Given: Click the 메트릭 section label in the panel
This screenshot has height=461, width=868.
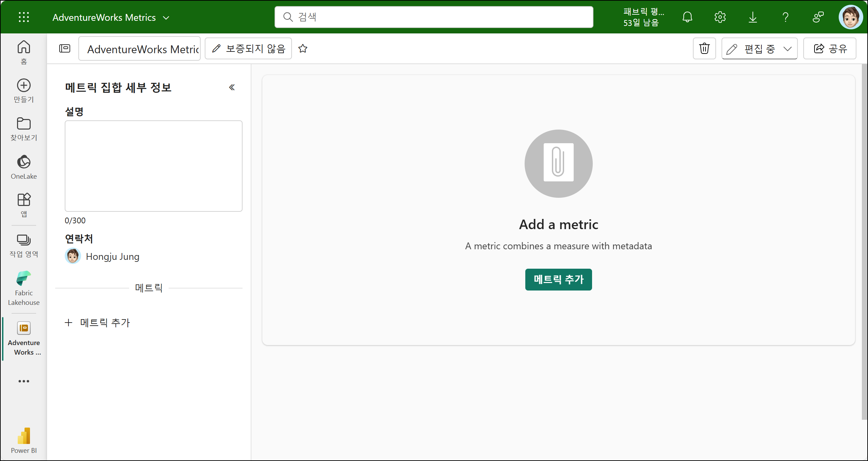Looking at the screenshot, I should click(149, 288).
